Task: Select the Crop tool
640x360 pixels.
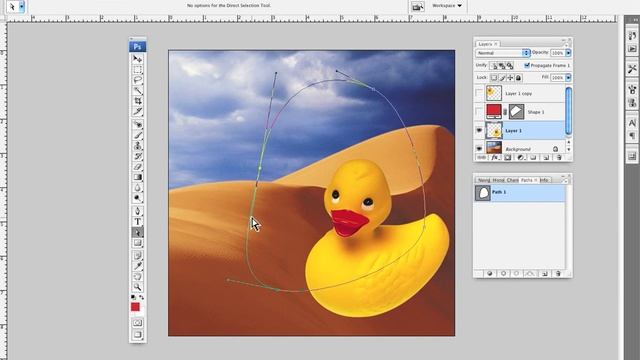Action: pyautogui.click(x=138, y=101)
